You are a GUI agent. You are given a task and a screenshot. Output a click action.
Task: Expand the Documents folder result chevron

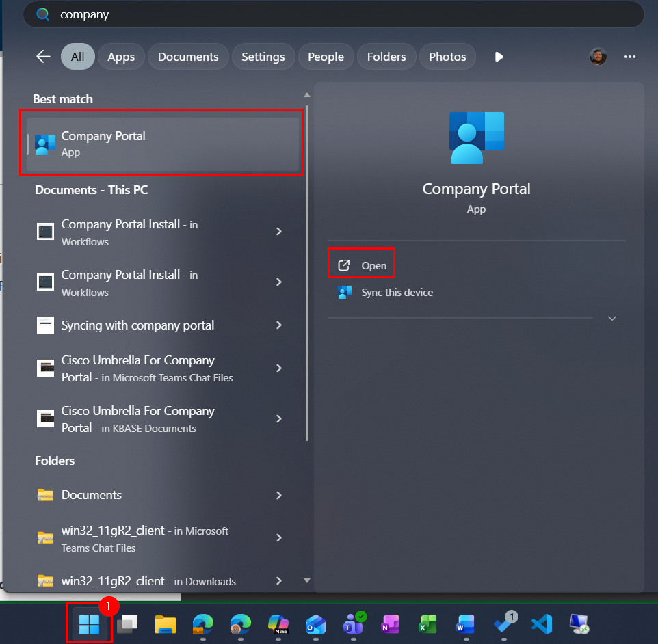point(279,496)
